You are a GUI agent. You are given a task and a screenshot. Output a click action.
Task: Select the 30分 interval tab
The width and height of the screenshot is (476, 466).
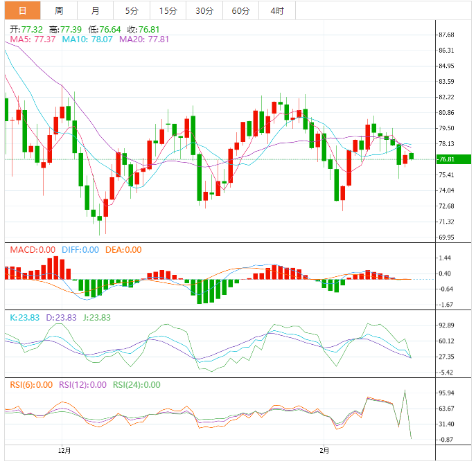point(204,10)
